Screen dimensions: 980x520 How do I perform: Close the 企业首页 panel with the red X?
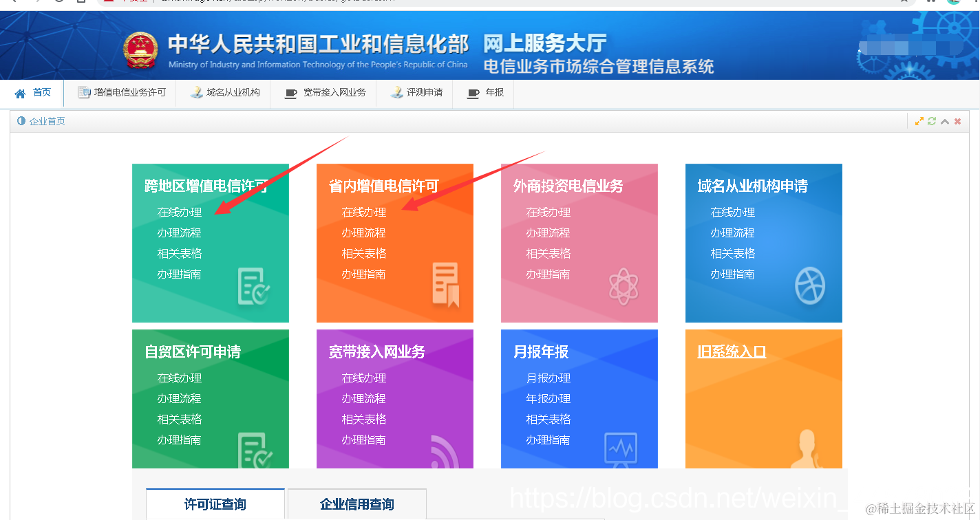coord(957,120)
